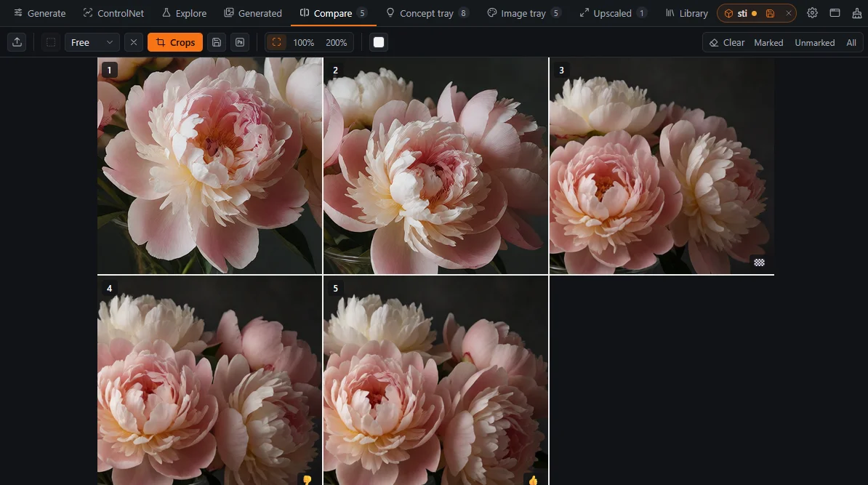Screen dimensions: 868x485
Task: Click the number 4 badge
Action: pos(109,288)
